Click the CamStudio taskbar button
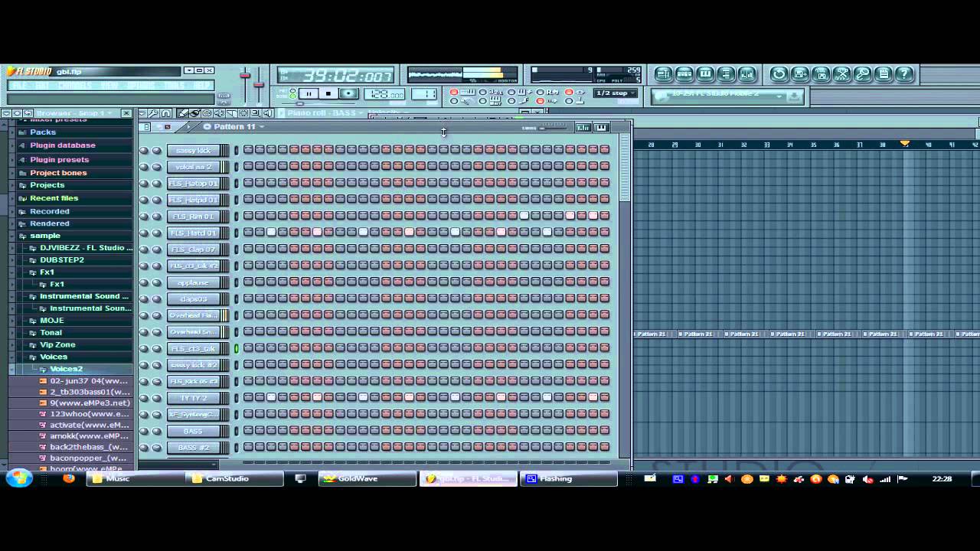This screenshot has width=980, height=551. tap(234, 478)
